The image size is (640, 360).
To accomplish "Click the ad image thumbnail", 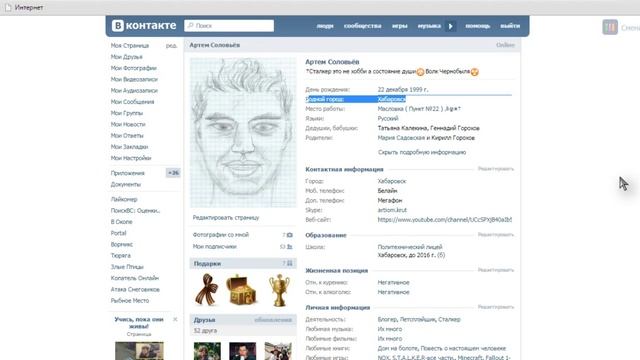I will (139, 351).
